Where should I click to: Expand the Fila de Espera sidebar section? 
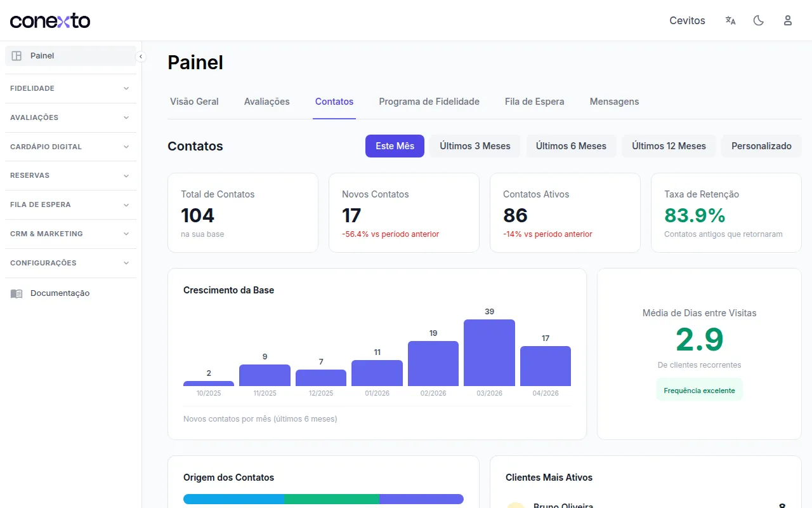click(x=70, y=204)
